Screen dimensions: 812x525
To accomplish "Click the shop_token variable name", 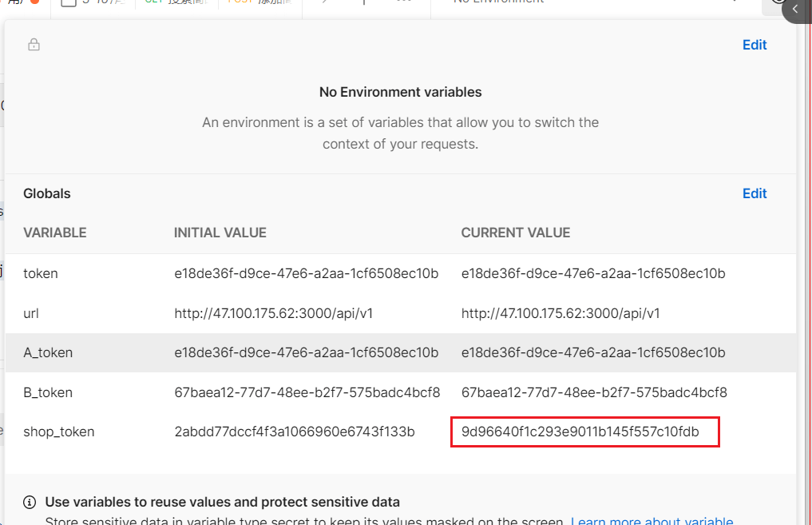I will (59, 432).
